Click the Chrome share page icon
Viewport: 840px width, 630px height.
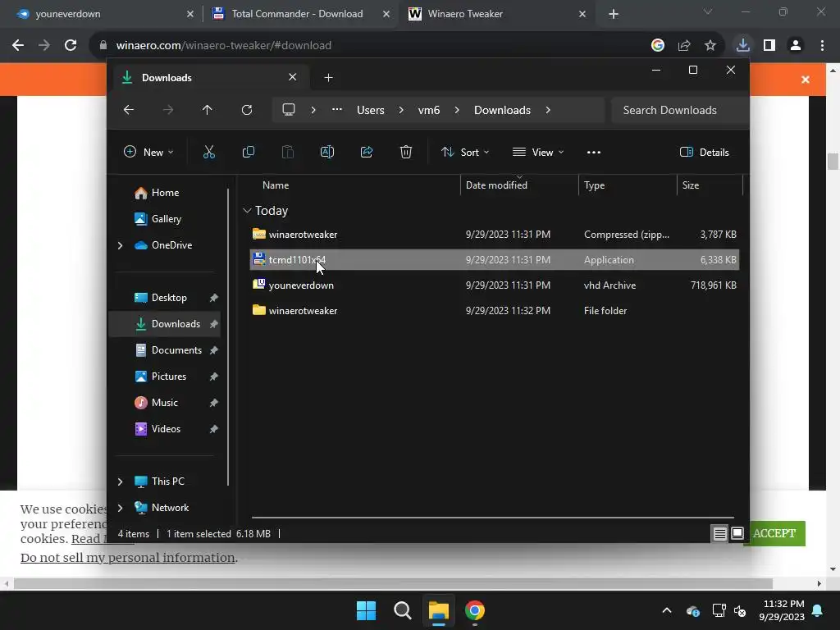684,46
